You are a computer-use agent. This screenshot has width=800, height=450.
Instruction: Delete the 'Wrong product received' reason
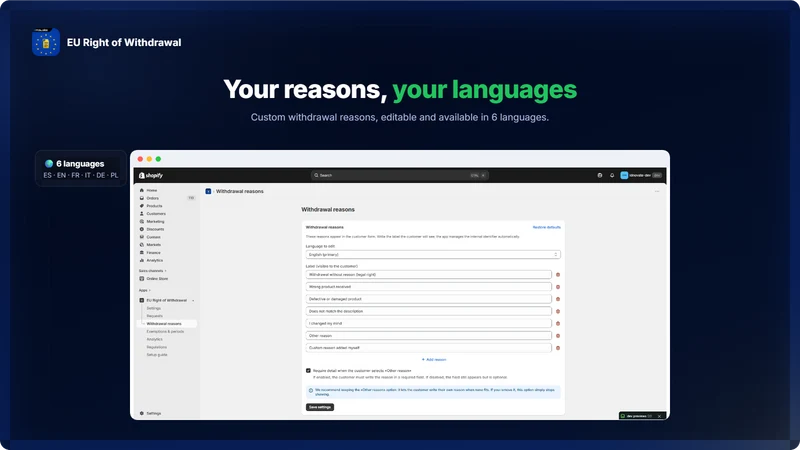(x=558, y=287)
